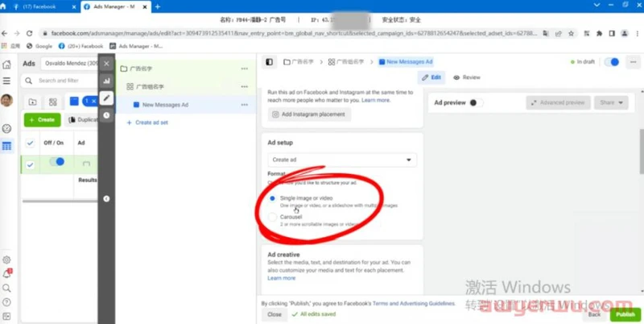Viewport: 644px width, 324px height.
Task: Open the Advanced preview button
Action: (558, 103)
